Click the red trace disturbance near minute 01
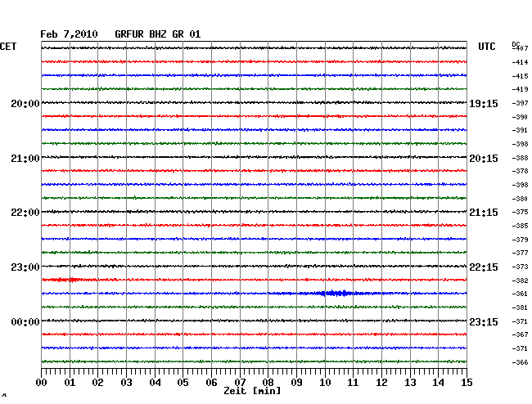The image size is (532, 404). click(66, 280)
